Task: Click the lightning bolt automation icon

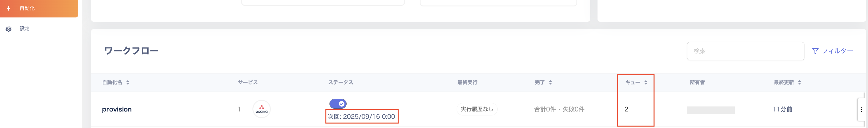Action: [x=9, y=8]
